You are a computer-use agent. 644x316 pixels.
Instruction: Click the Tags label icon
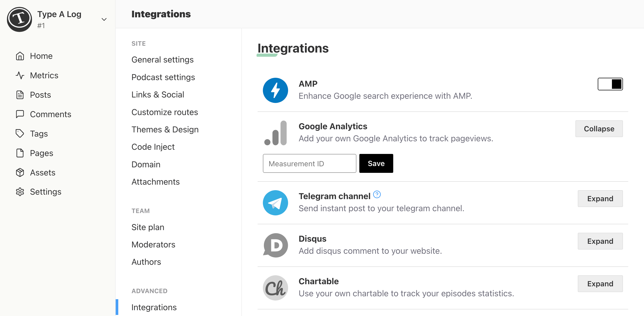tap(20, 134)
